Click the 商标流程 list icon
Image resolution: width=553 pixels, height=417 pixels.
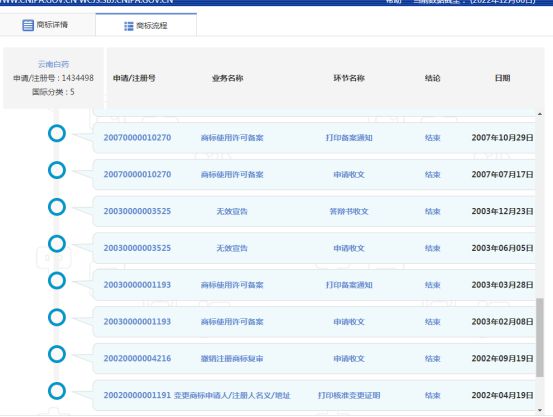pyautogui.click(x=129, y=26)
